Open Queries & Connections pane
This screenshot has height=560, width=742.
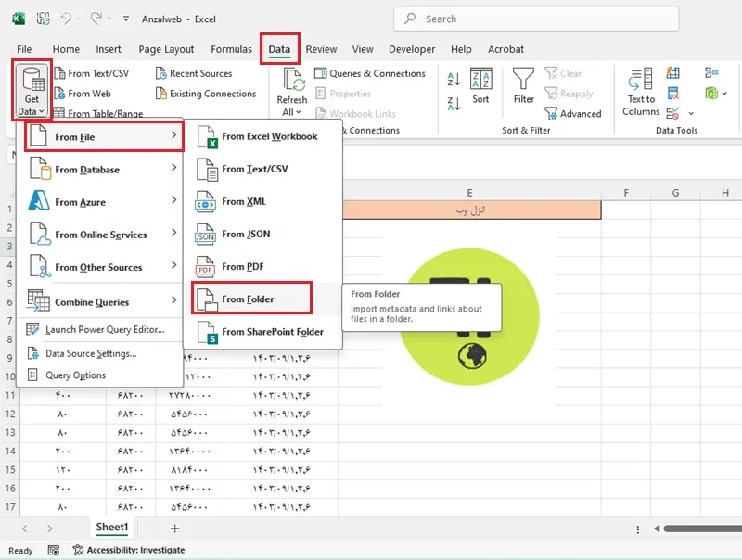pos(370,73)
